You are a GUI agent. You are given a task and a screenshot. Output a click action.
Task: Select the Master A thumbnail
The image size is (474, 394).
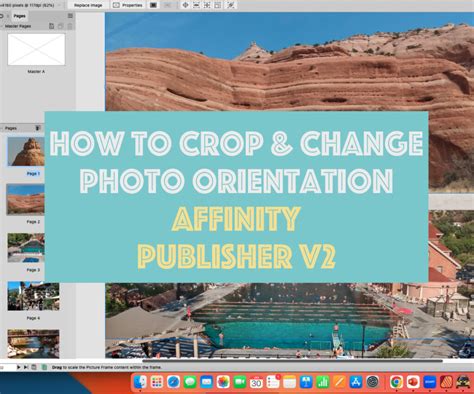click(36, 49)
